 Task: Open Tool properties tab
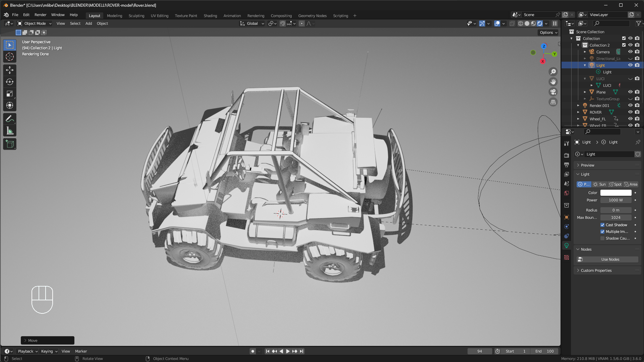pos(567,143)
